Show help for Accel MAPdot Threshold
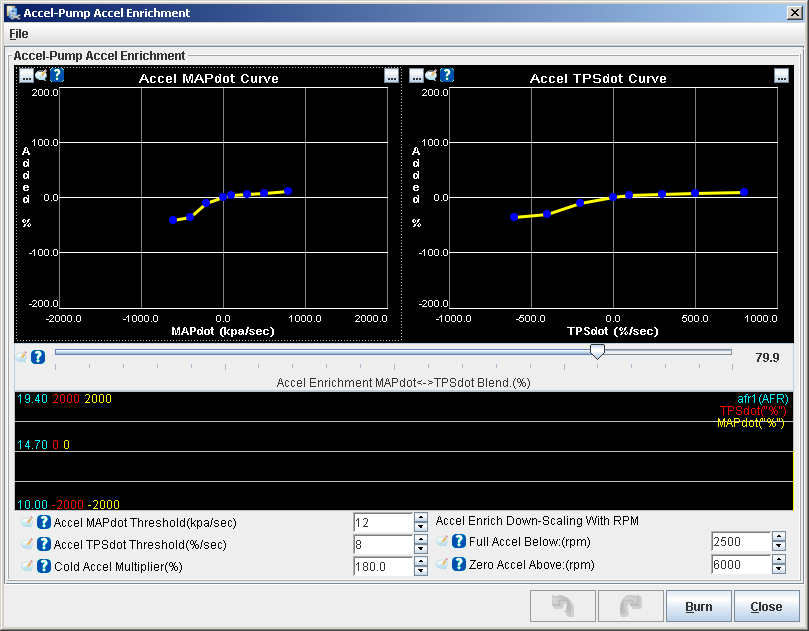This screenshot has height=631, width=809. (44, 522)
